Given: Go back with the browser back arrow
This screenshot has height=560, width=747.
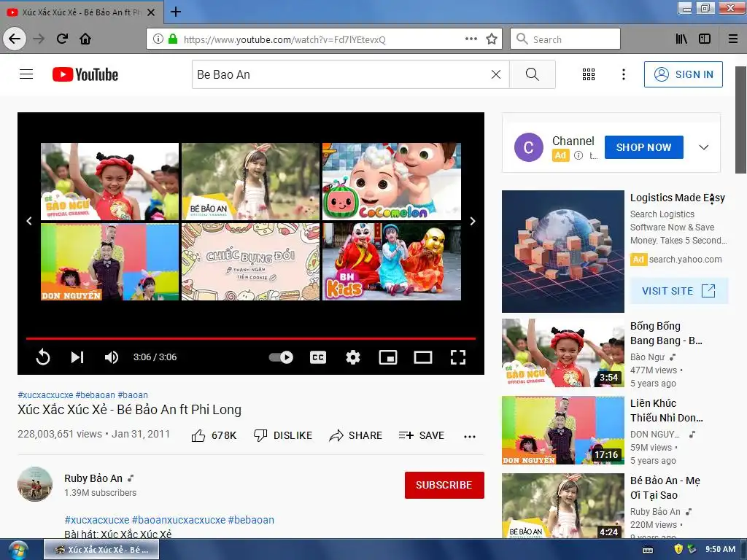Looking at the screenshot, I should tap(15, 39).
